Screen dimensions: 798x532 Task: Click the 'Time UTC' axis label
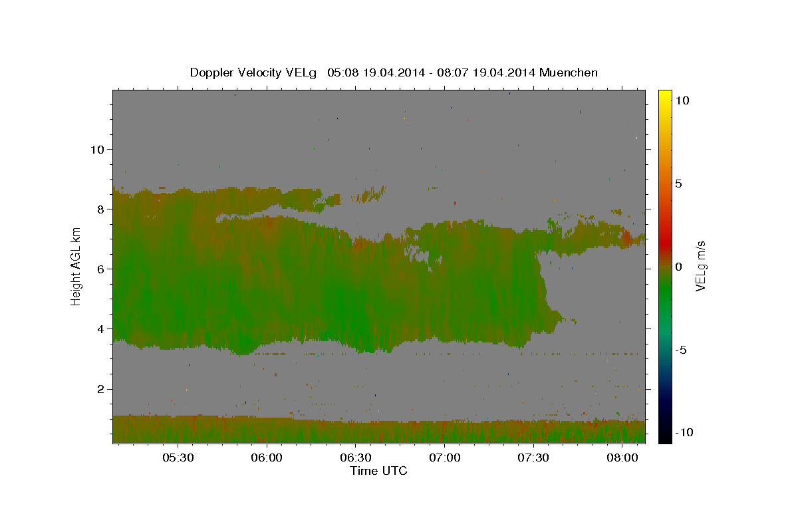(378, 471)
